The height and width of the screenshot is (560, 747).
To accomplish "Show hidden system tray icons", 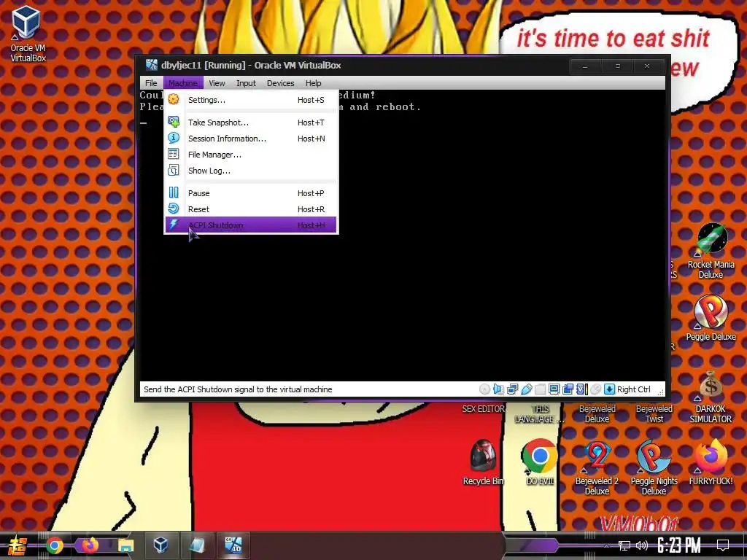I will [x=606, y=545].
